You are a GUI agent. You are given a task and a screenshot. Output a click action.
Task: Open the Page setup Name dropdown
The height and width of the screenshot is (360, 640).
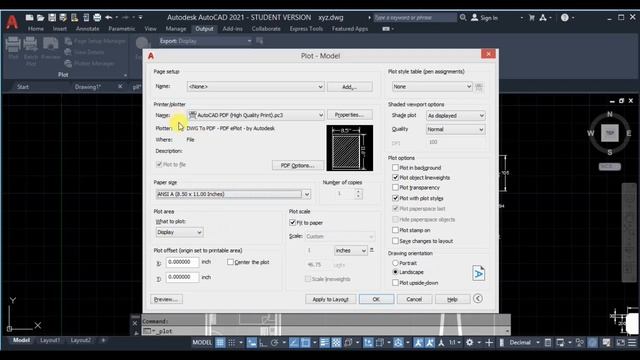pyautogui.click(x=256, y=87)
